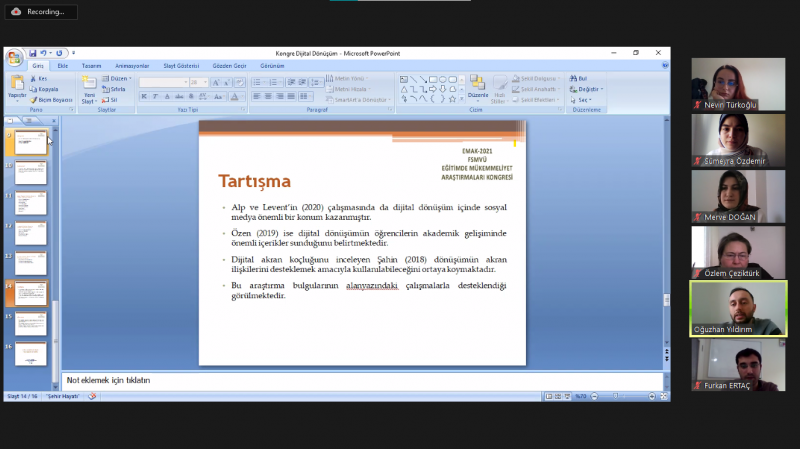This screenshot has height=449, width=800.
Task: Click Kopyala to copy the selection
Action: 47,89
